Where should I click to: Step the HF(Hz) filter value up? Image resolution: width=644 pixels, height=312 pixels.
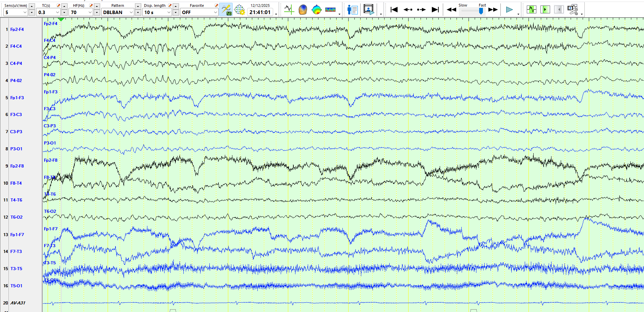[x=97, y=6]
